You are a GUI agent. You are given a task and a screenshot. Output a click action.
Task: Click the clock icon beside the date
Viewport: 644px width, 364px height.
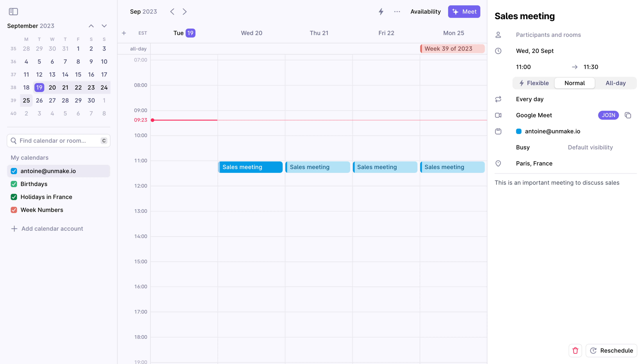tap(498, 51)
